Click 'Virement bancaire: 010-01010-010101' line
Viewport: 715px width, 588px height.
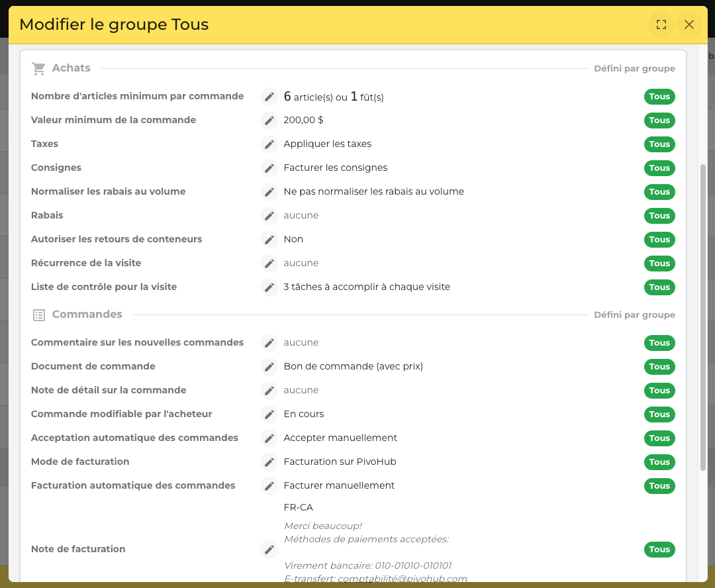pos(367,565)
